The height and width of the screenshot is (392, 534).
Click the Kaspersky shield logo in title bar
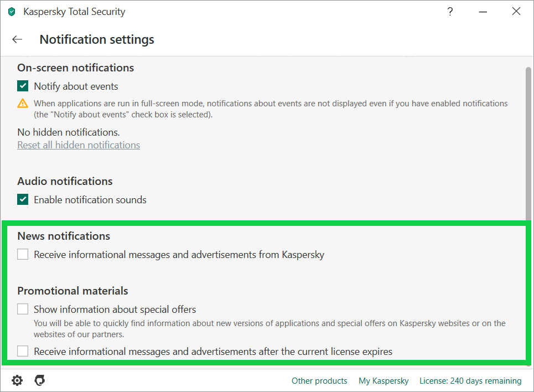coord(12,12)
